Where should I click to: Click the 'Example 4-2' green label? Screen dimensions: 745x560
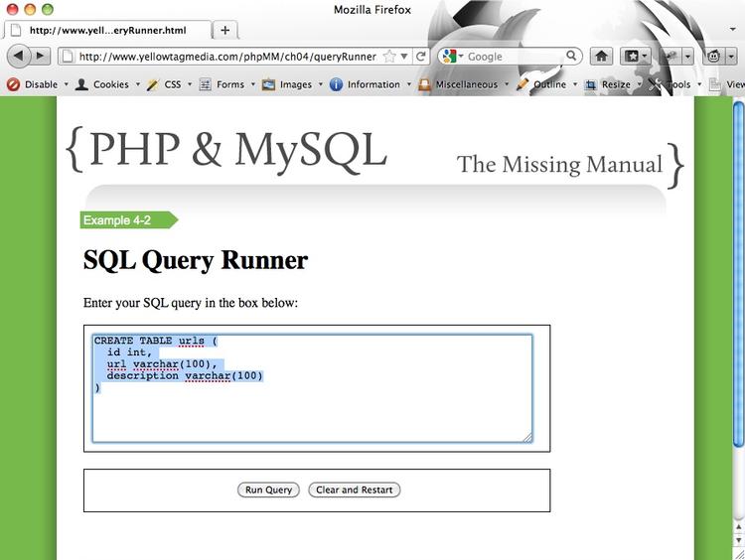point(129,220)
